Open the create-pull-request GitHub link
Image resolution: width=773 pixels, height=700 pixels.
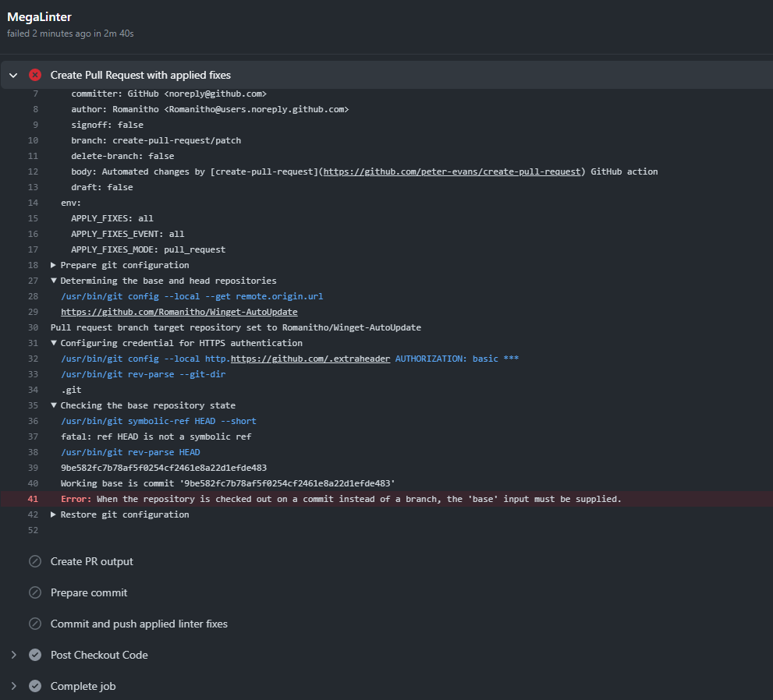(453, 171)
